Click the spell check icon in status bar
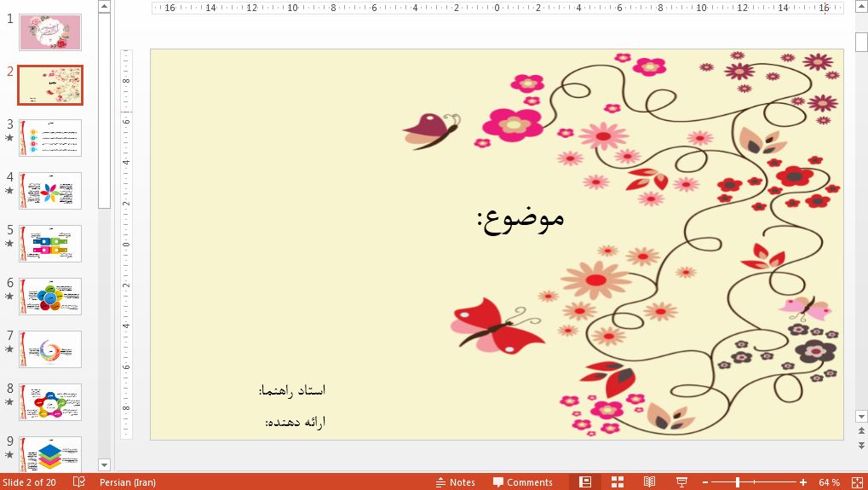868x490 pixels. [x=79, y=482]
